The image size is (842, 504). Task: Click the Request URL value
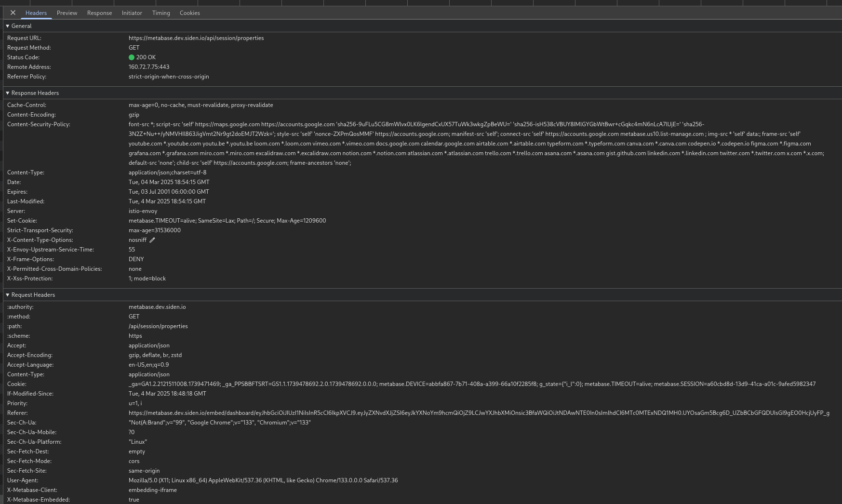tap(196, 38)
